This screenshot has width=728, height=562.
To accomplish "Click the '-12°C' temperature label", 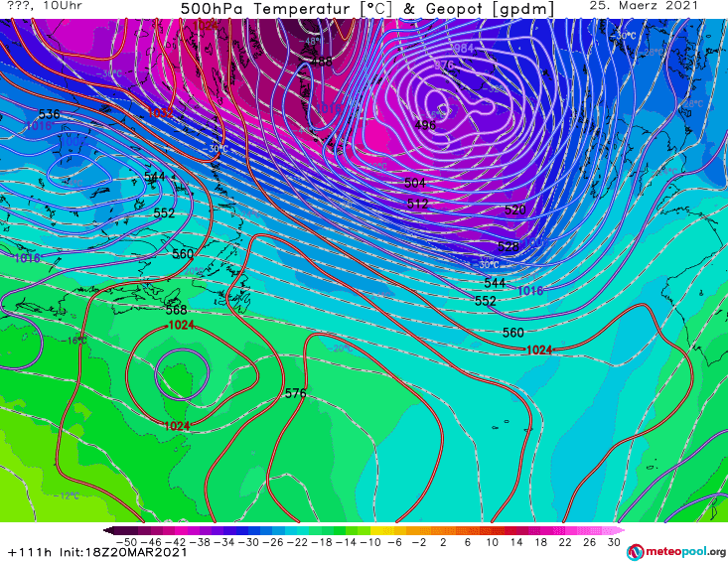I will 67,496.
